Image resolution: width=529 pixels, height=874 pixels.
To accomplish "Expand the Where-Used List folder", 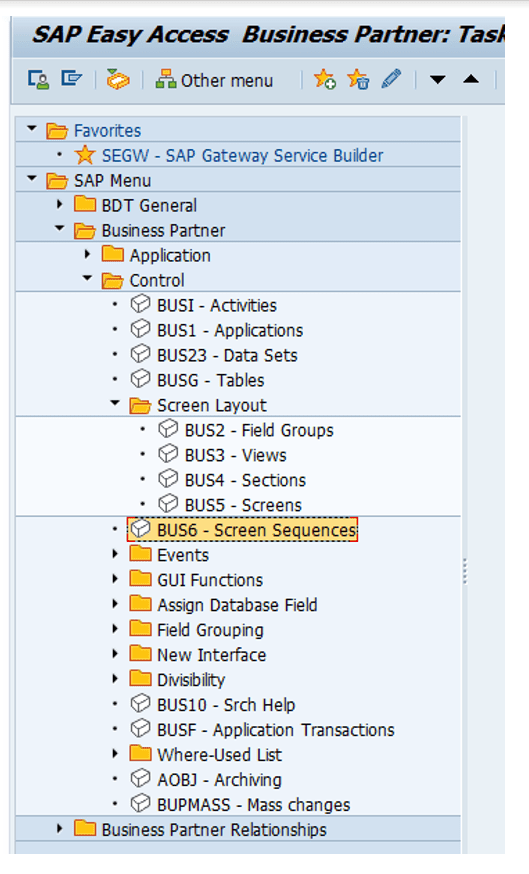I will tap(115, 754).
